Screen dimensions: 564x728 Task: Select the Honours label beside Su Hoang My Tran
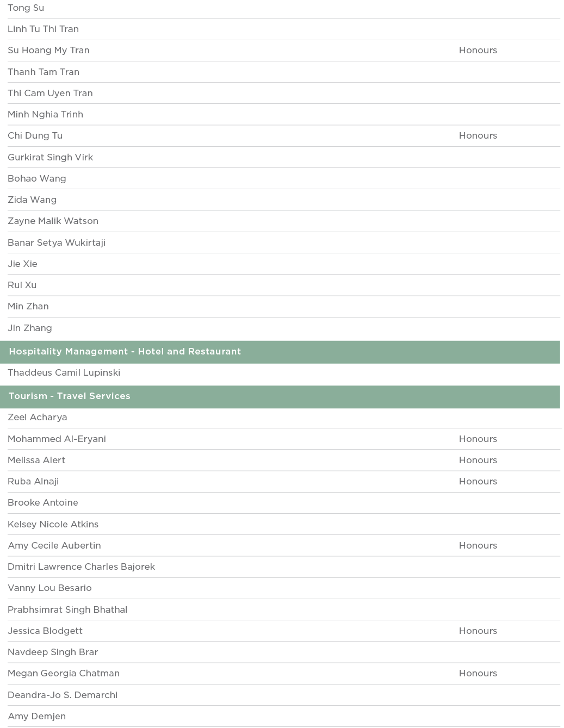pyautogui.click(x=478, y=51)
